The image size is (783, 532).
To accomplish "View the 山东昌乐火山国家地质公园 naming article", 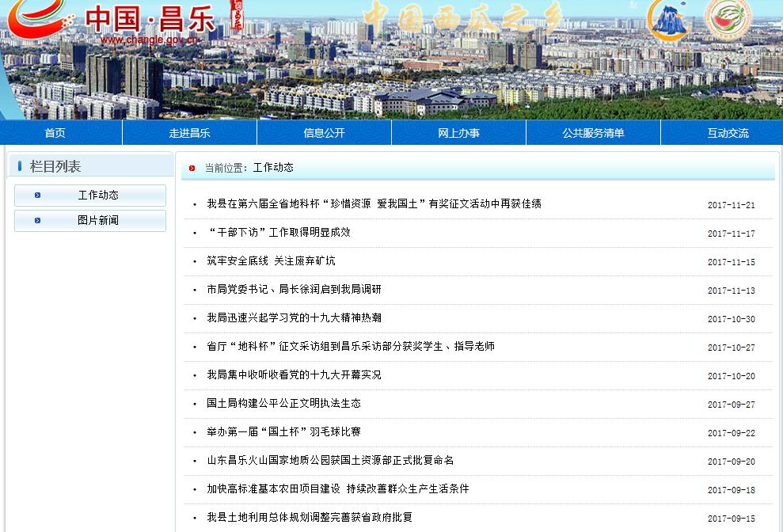I will 330,461.
